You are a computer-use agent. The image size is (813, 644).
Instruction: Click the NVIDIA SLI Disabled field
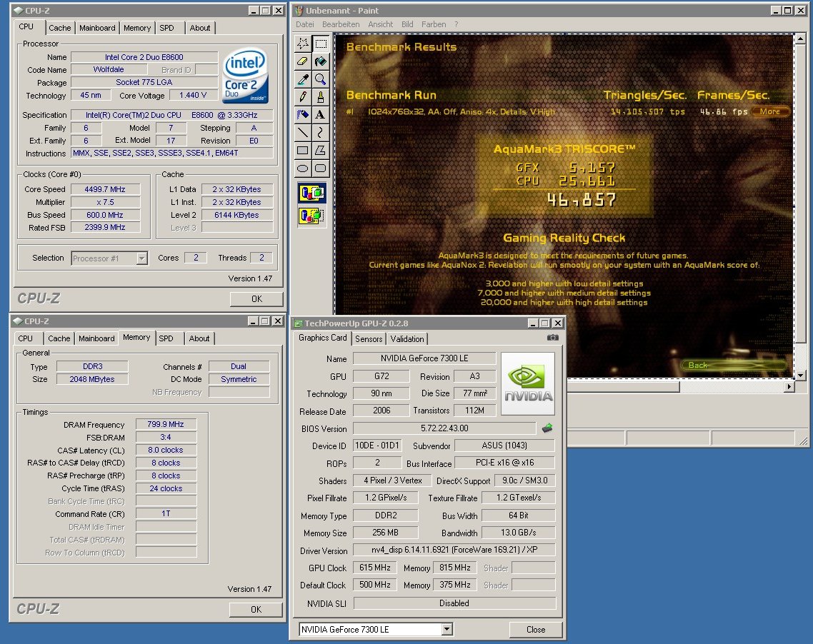pos(454,603)
